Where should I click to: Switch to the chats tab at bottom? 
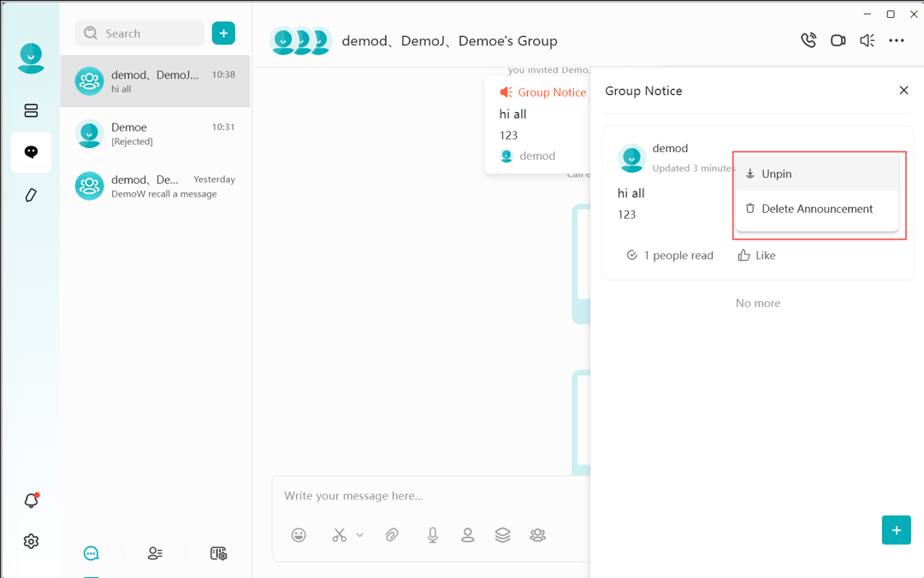click(x=92, y=553)
